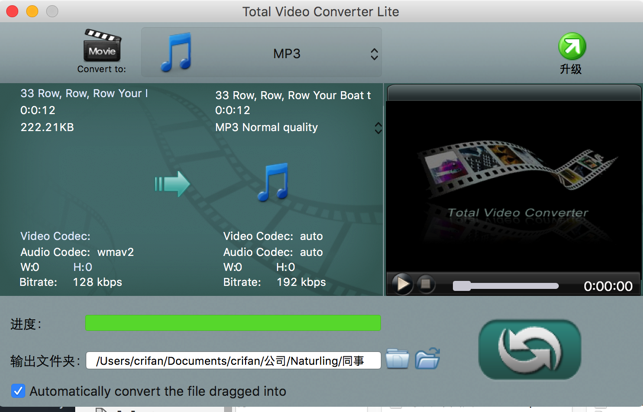The image size is (643, 412).
Task: Click the '升级' upgrade label
Action: coord(571,69)
